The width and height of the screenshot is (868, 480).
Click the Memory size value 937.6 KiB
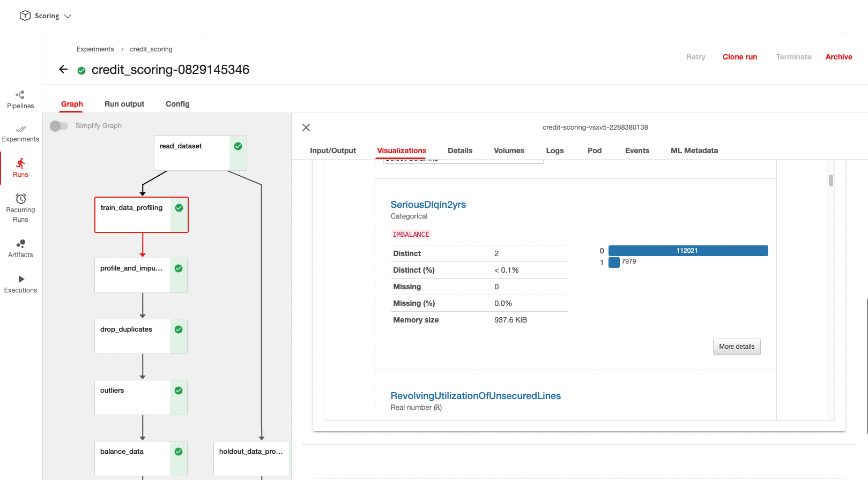[x=510, y=320]
